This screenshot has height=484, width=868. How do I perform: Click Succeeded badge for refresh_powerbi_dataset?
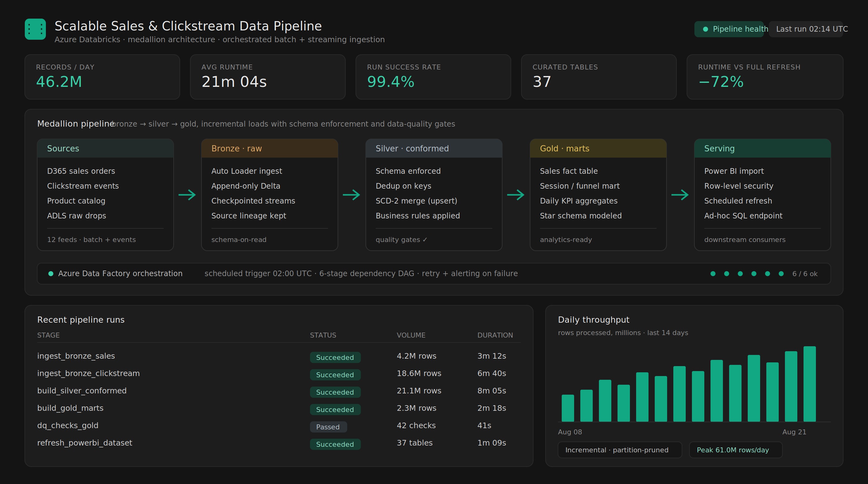[335, 444]
